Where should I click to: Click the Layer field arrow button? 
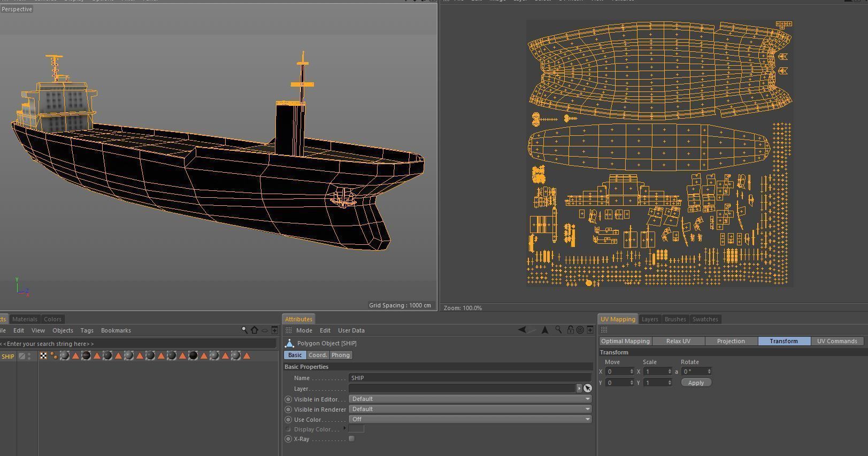[x=579, y=388]
